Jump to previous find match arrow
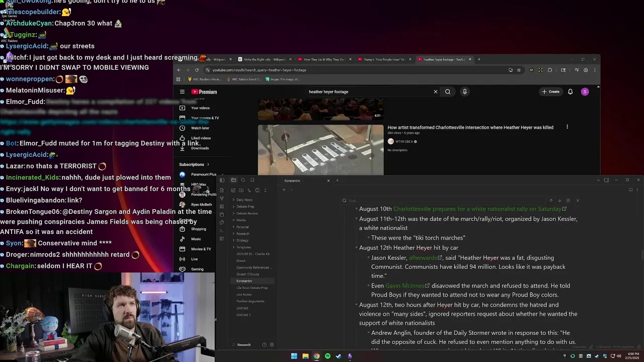The image size is (644, 362). tap(551, 201)
